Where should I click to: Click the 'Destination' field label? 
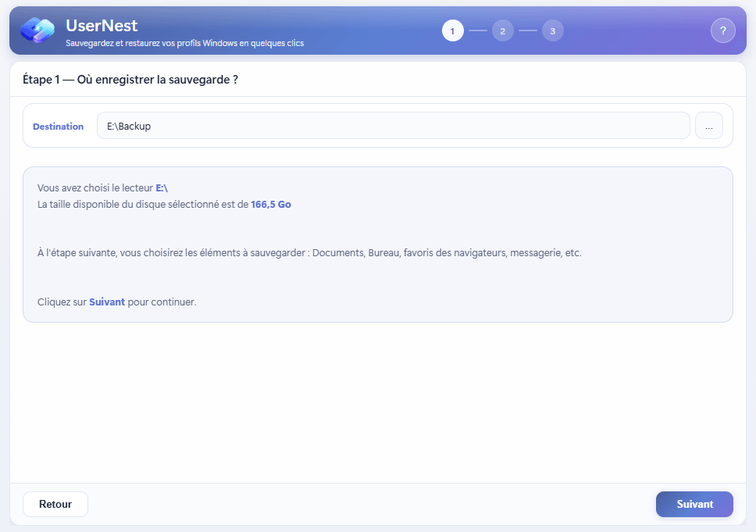58,126
